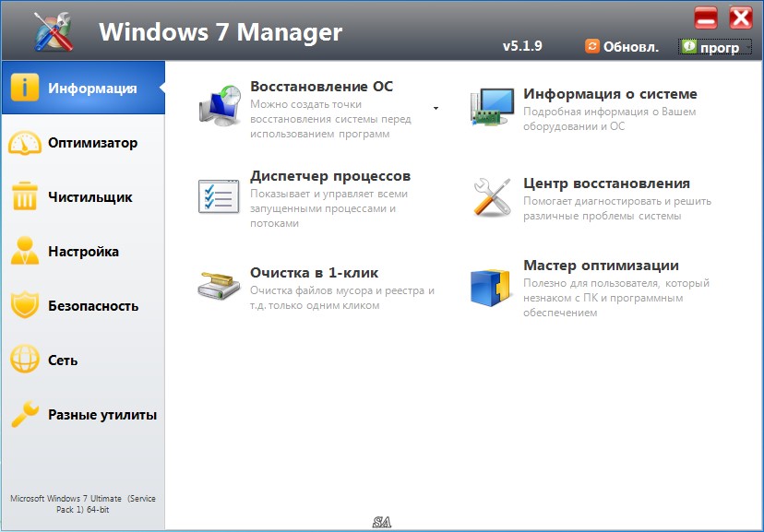
Task: Click the Диспетчер процессов checklist icon
Action: point(219,196)
